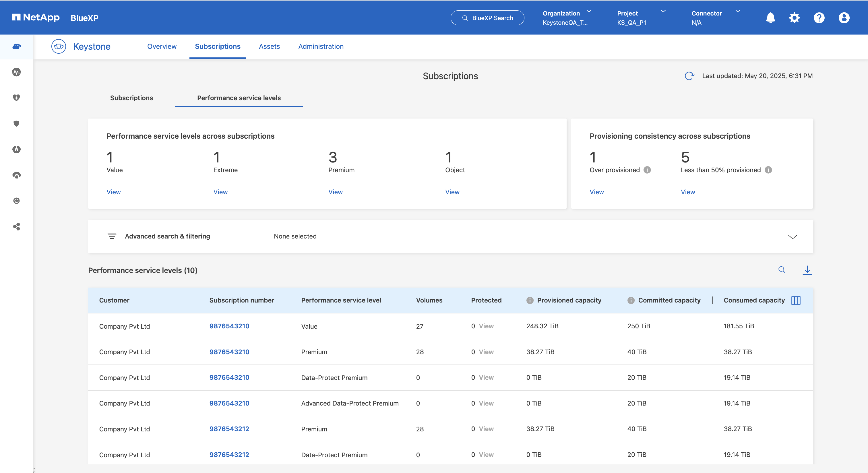Open the notifications bell icon
The image size is (868, 473).
770,18
